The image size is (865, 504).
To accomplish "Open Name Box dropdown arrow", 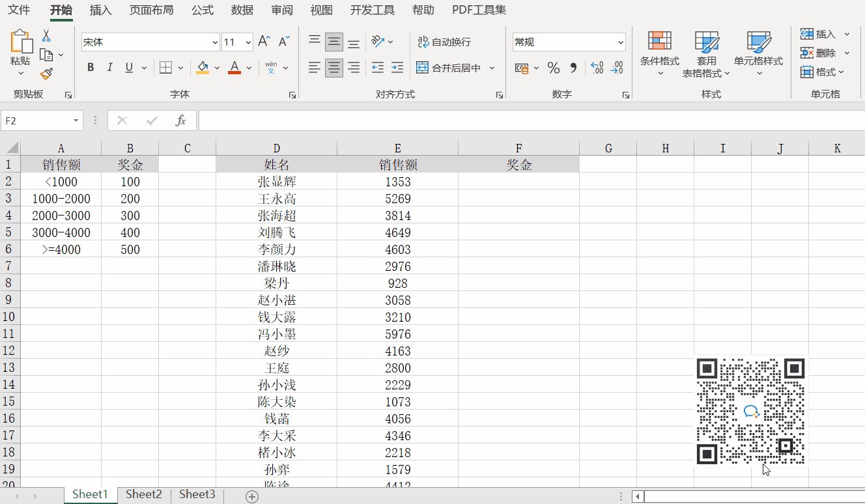I will coord(77,121).
